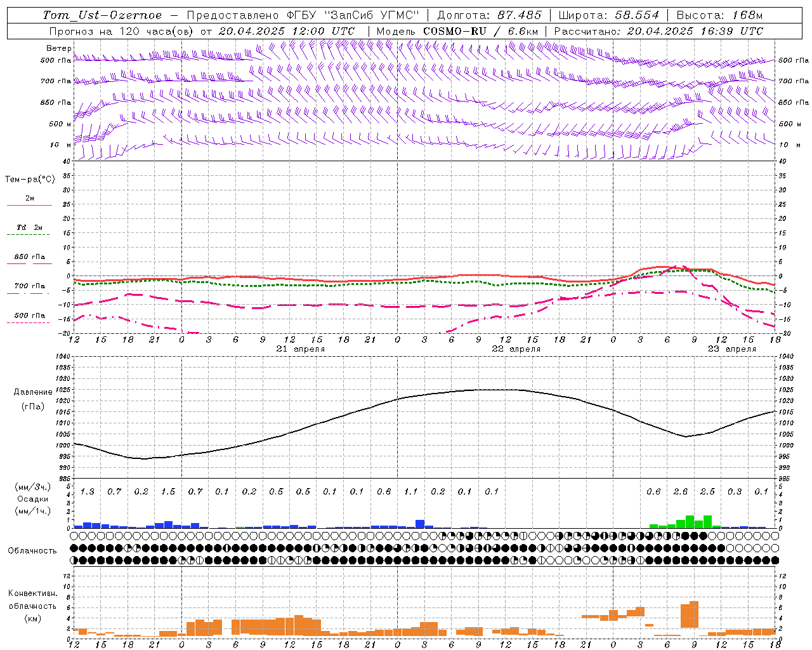Click the precipitation value 2.6
Image resolution: width=812 pixels, height=650 pixels.
(x=681, y=492)
